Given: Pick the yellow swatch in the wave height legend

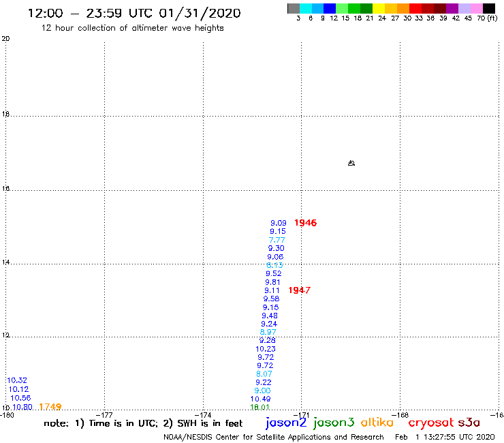Looking at the screenshot, I should tap(379, 8).
